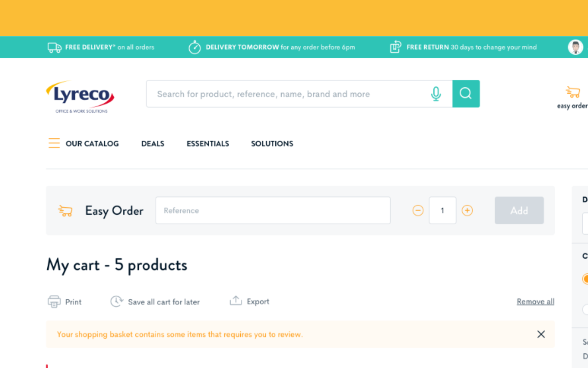Open the OUR CATALOG hamburger menu

54,143
